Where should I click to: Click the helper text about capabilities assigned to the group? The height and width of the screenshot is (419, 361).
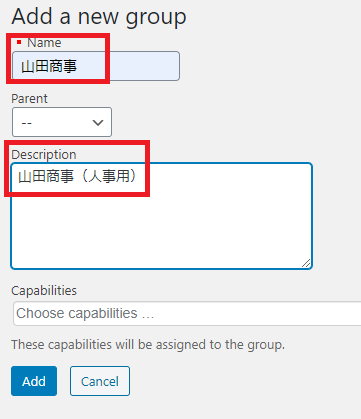point(148,345)
